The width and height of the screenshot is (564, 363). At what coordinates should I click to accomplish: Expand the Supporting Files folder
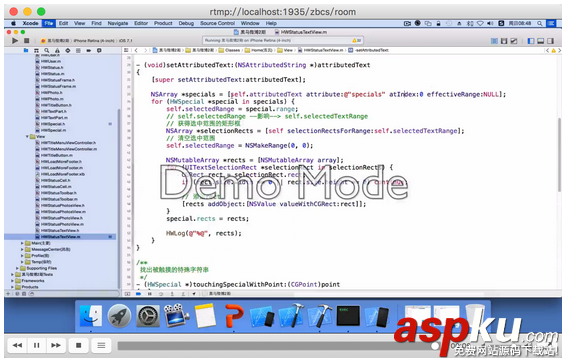[x=17, y=268]
